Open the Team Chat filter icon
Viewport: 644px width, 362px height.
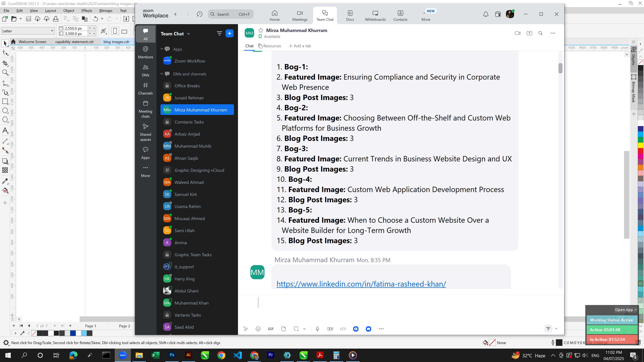pyautogui.click(x=219, y=34)
